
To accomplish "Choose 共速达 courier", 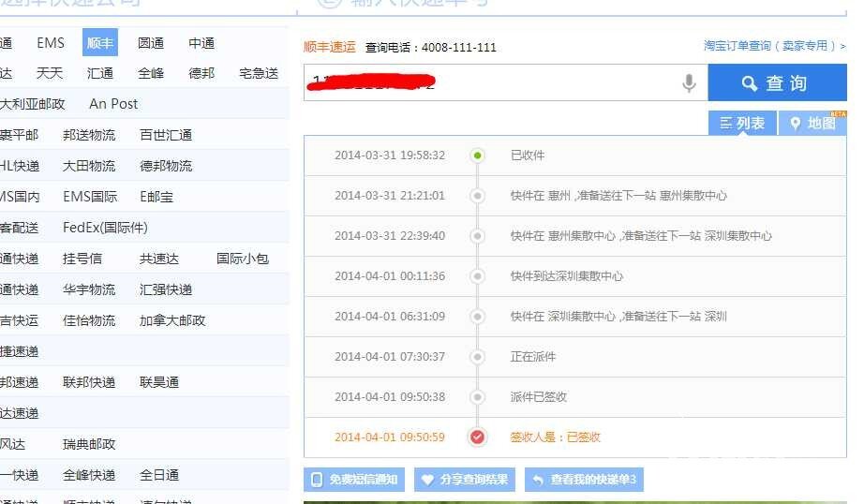I will coord(159,259).
